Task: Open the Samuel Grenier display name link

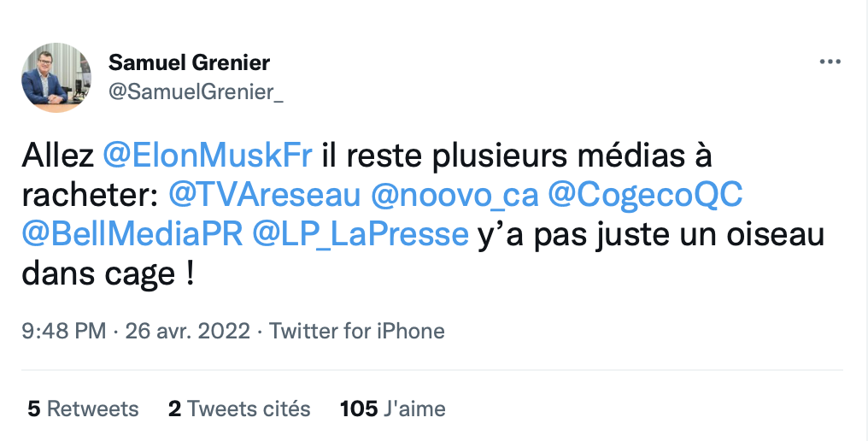Action: 189,62
